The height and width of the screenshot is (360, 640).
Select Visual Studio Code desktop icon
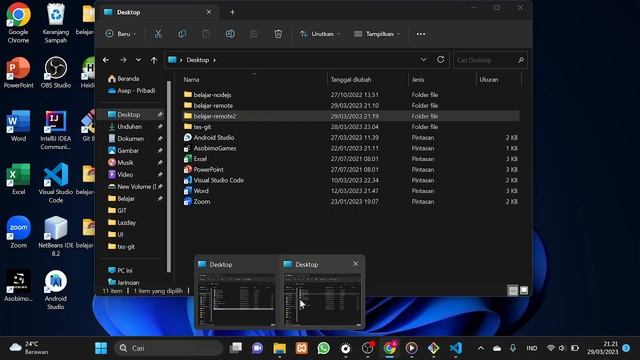point(56,183)
